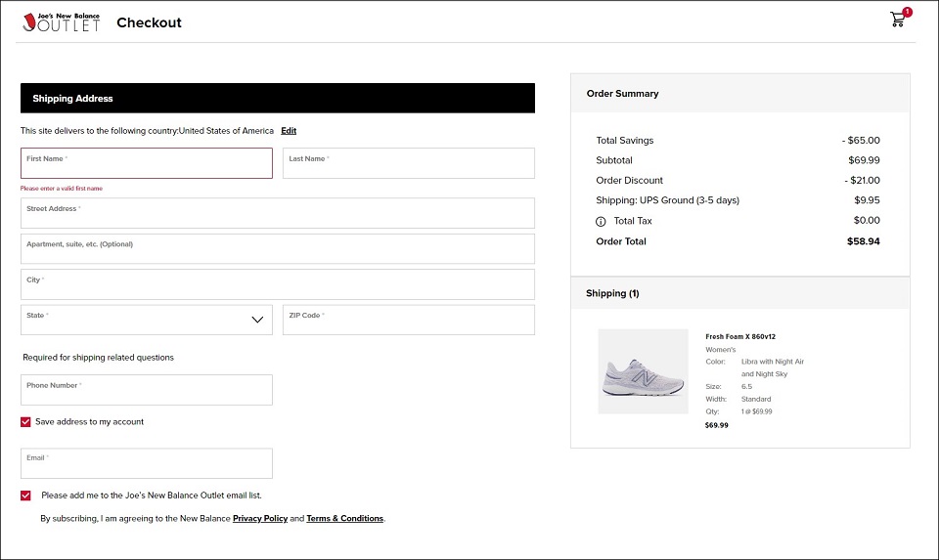Uncheck Save address to my account
The height and width of the screenshot is (560, 939).
[25, 422]
